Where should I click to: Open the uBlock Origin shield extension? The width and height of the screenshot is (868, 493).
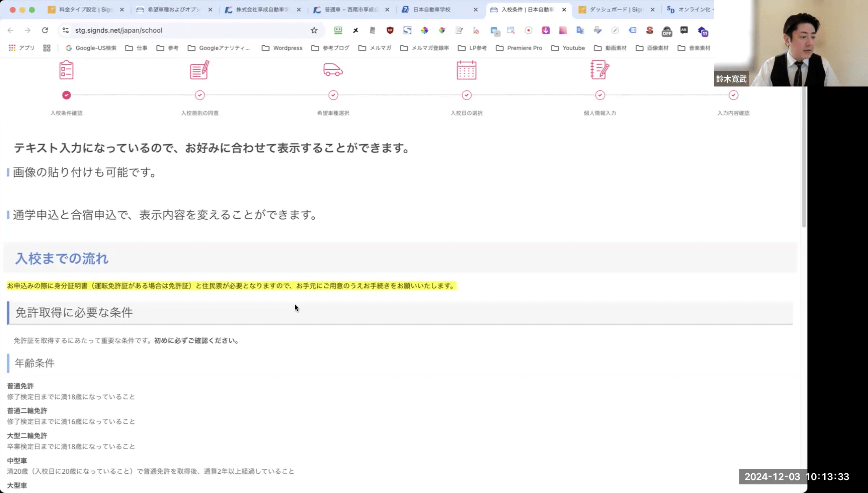coord(390,30)
